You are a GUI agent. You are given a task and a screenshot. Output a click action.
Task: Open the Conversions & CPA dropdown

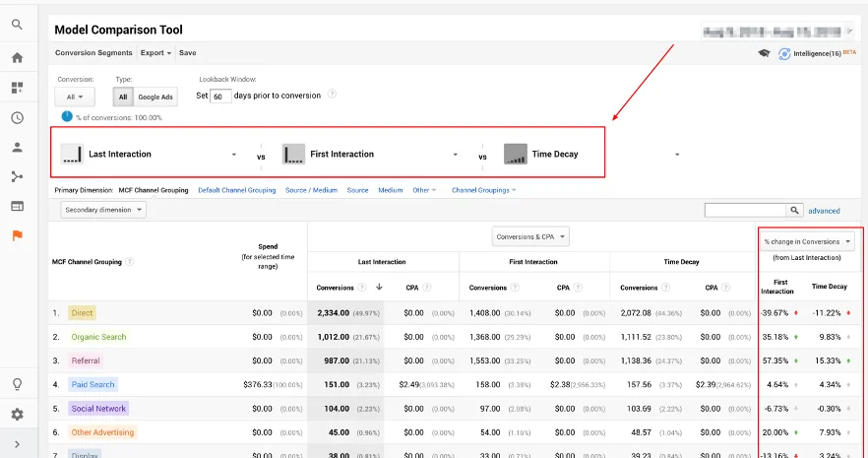click(x=530, y=236)
